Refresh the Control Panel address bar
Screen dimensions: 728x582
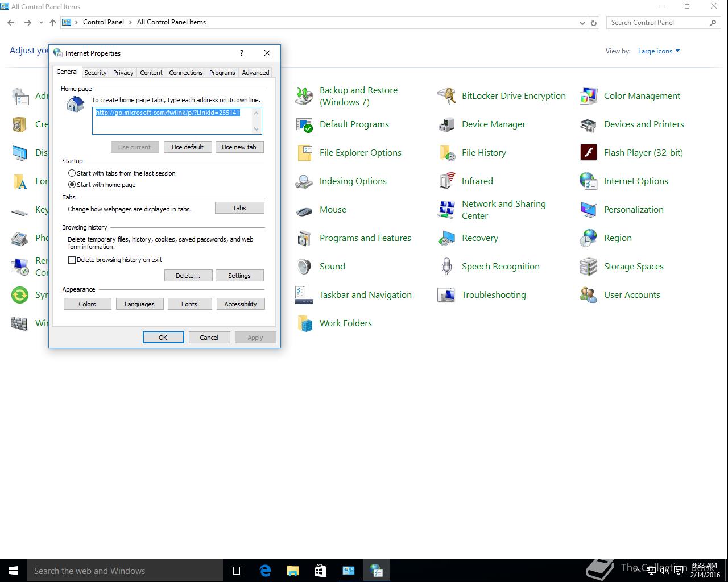pos(594,23)
